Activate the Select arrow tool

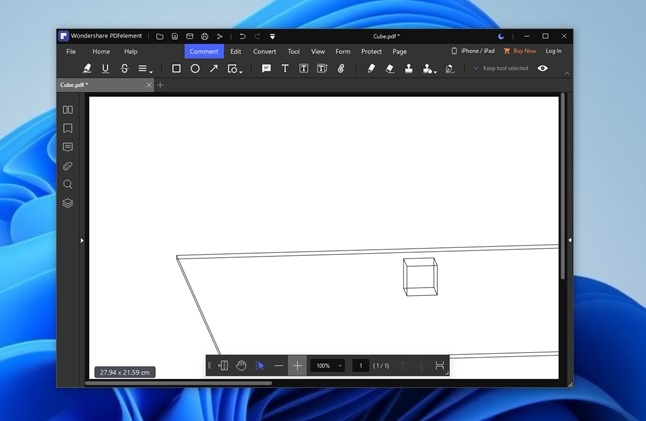[260, 366]
